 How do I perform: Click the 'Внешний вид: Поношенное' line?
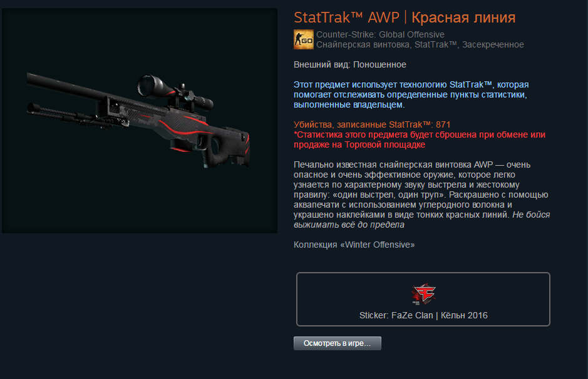(x=349, y=64)
